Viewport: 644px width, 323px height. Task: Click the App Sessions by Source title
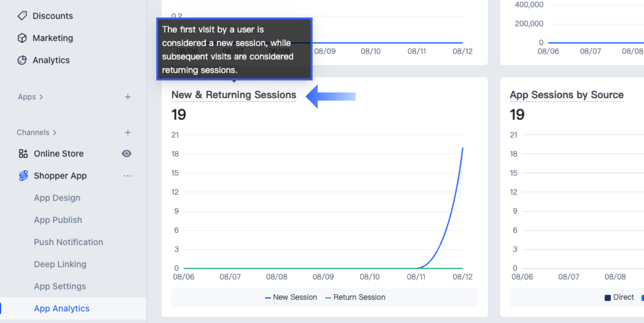coord(566,95)
